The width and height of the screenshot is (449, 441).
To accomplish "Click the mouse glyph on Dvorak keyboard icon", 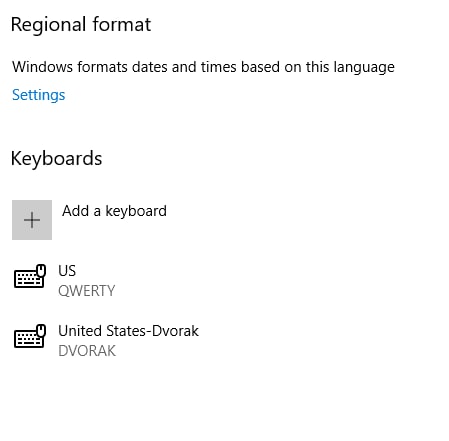I will point(41,330).
